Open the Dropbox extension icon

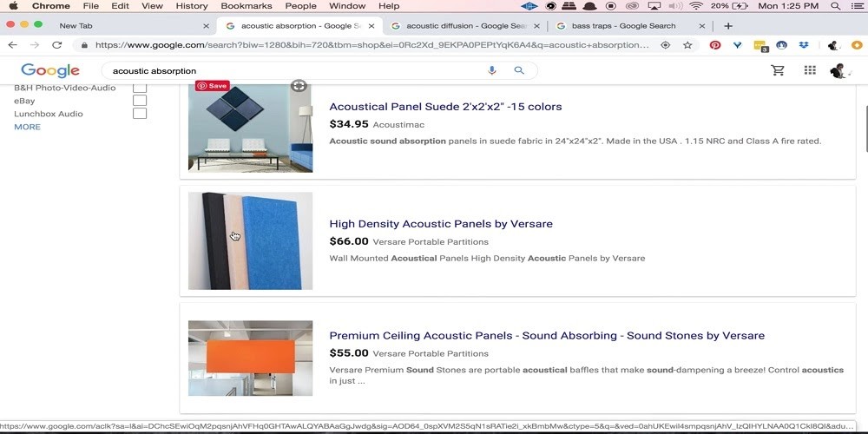804,45
